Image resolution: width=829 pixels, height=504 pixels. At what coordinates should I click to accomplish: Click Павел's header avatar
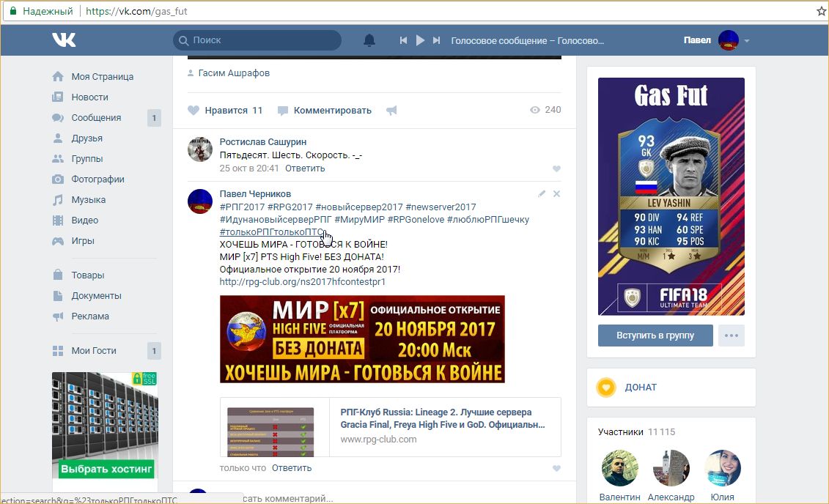point(728,40)
